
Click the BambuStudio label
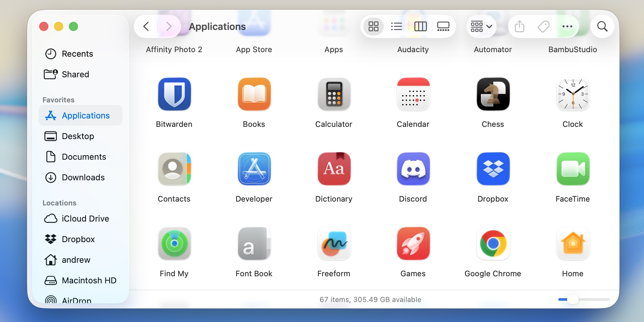[x=573, y=50]
